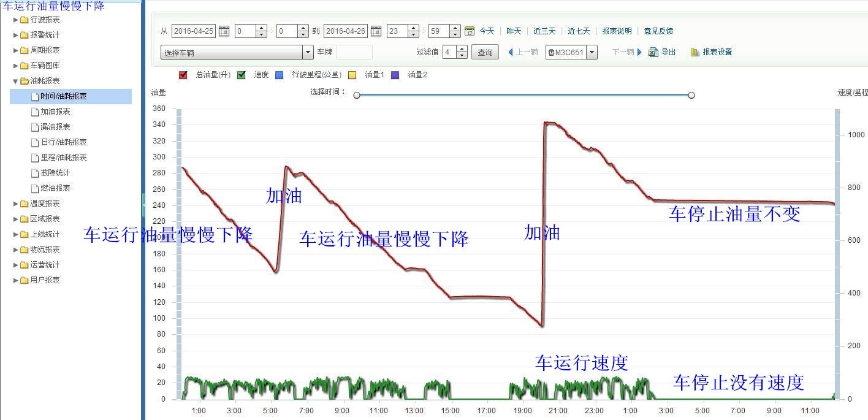The width and height of the screenshot is (868, 420).
Task: Click the 查询 query button
Action: (485, 52)
